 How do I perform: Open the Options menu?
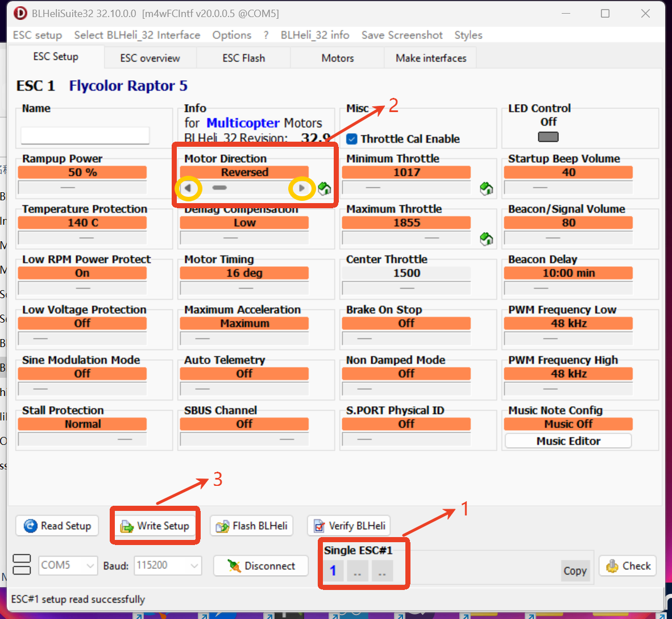pyautogui.click(x=232, y=35)
